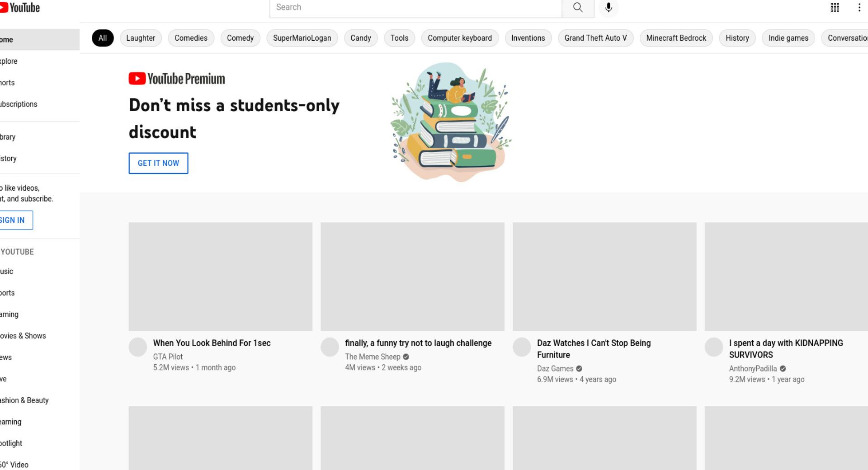Open watch History in the sidebar

pos(40,158)
